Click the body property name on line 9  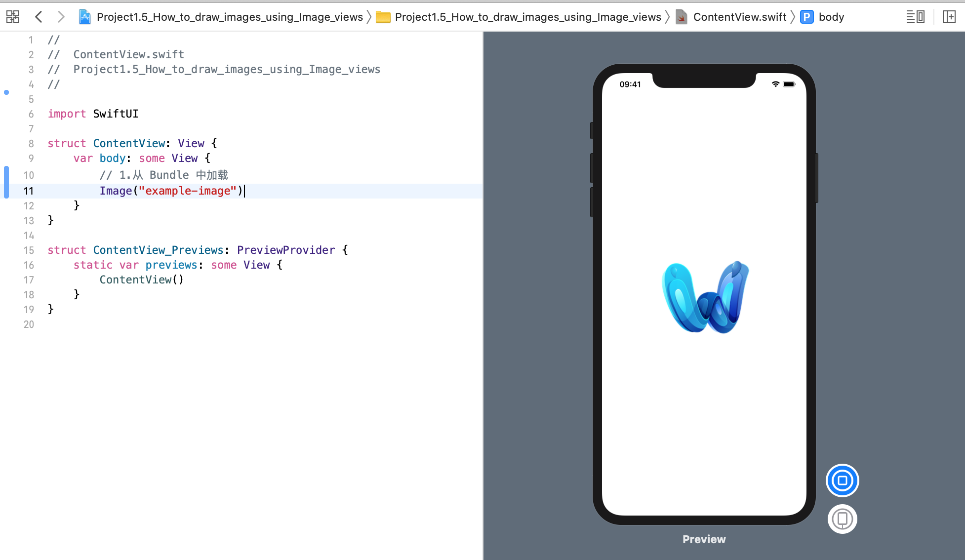113,158
